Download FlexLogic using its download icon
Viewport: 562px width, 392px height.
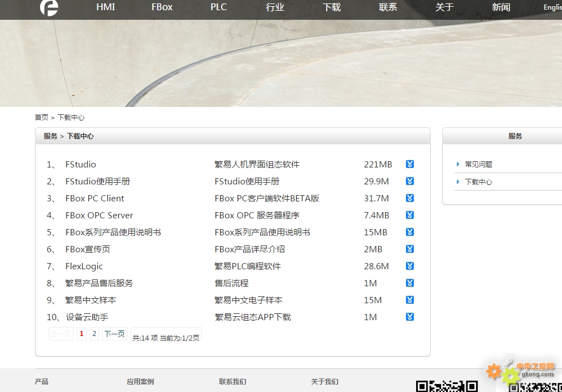pyautogui.click(x=410, y=266)
